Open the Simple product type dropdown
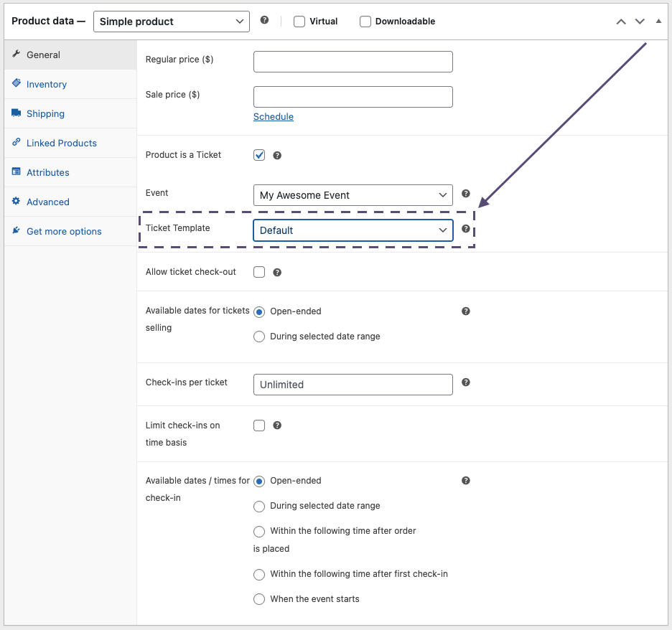The height and width of the screenshot is (630, 672). [171, 22]
